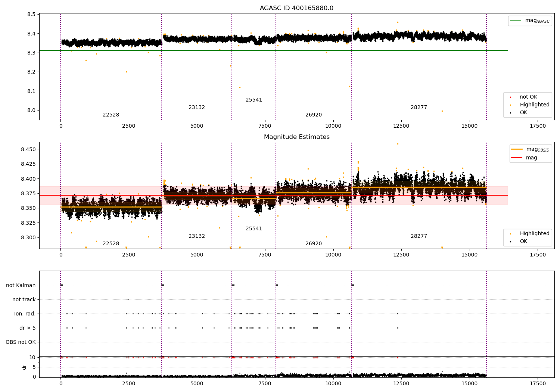This screenshot has height=392, width=560.
Task: Click the orange mag OBSID legend line
Action: (517, 149)
